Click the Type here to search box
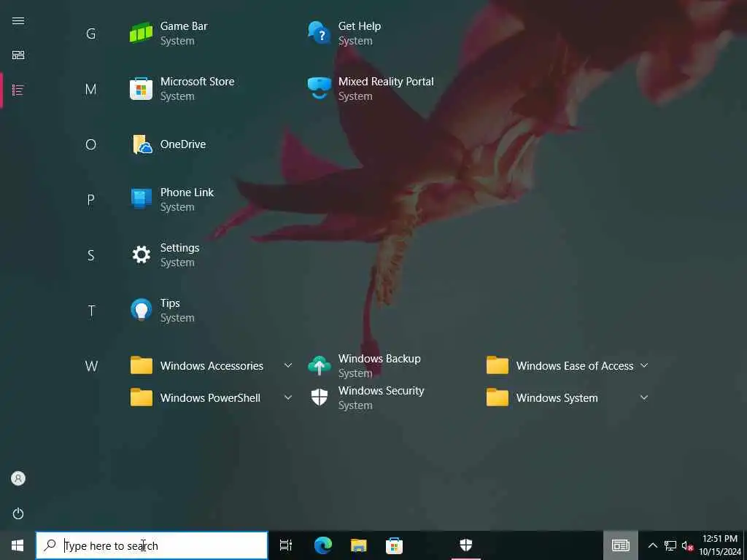Screen dimensions: 747x560 tap(152, 545)
